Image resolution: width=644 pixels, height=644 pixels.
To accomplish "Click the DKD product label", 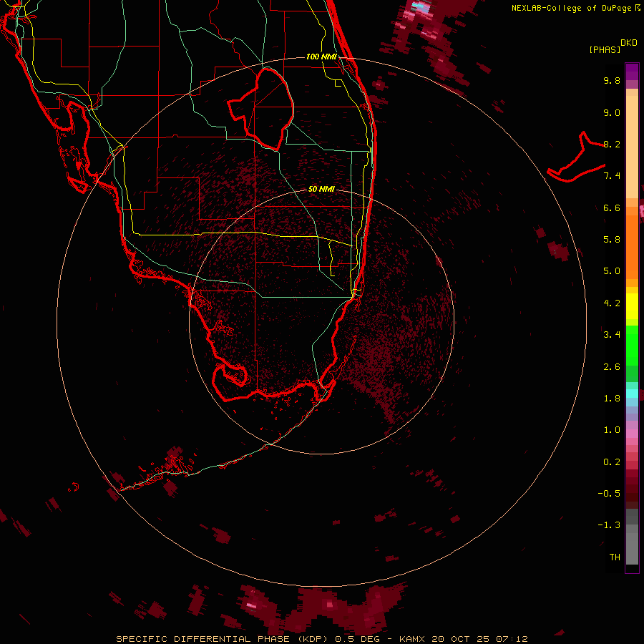I will click(629, 42).
